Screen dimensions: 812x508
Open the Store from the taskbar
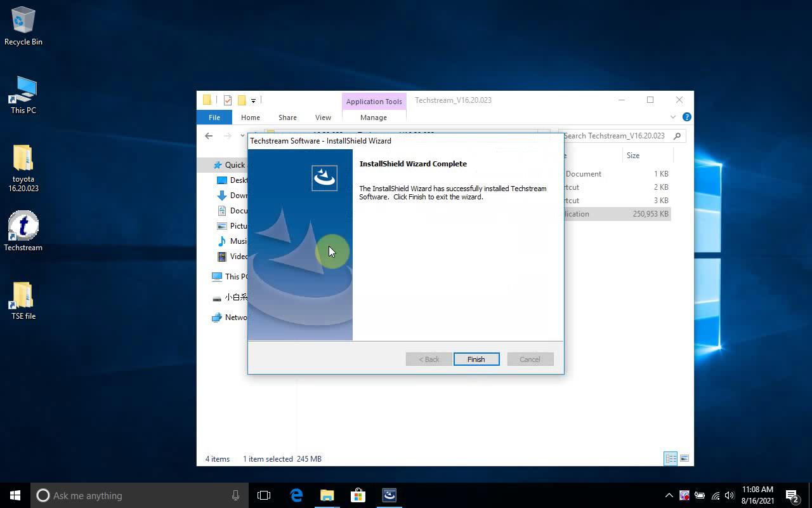point(358,495)
